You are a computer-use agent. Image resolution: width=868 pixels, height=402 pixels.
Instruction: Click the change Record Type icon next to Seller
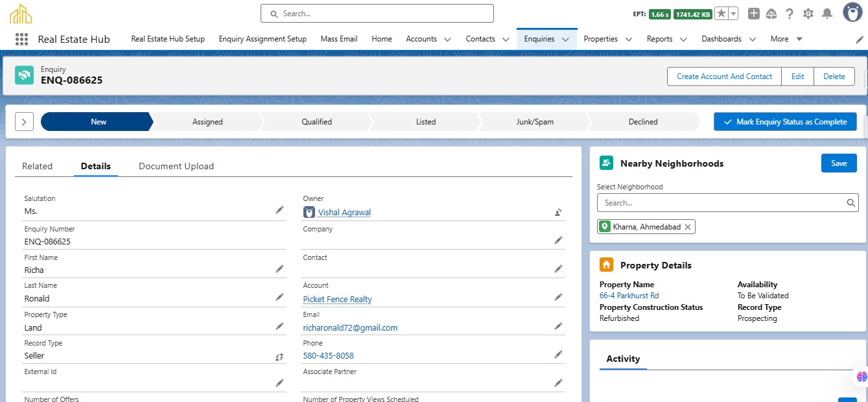pos(279,356)
